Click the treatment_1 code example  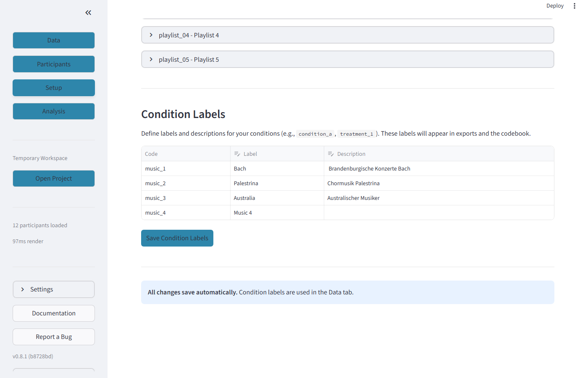[x=357, y=134]
